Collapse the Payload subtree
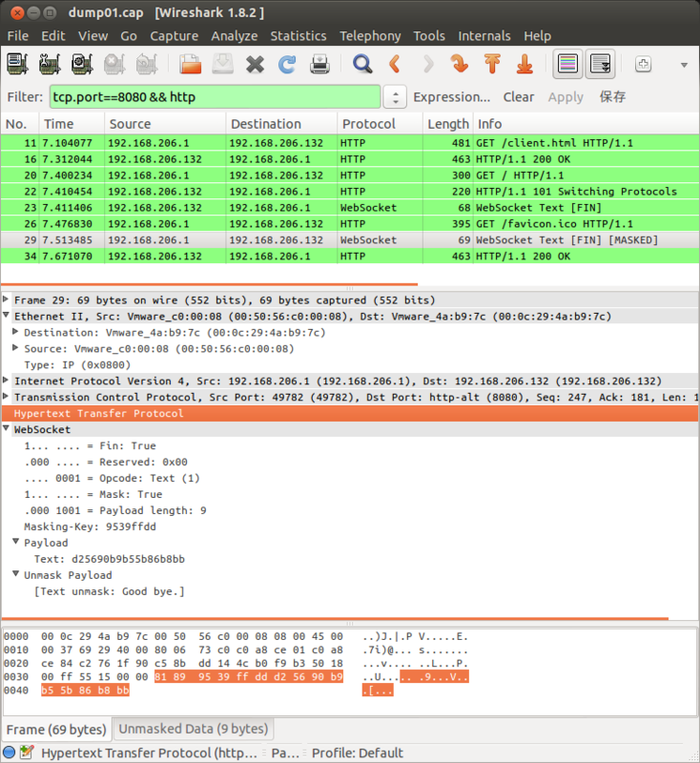The image size is (700, 763). [15, 542]
